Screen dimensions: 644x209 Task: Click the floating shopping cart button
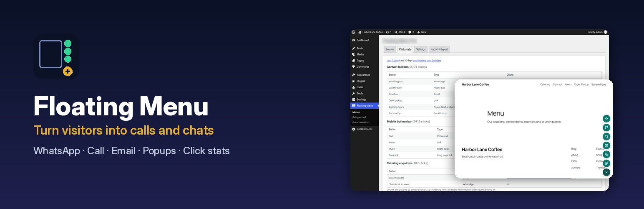[606, 136]
